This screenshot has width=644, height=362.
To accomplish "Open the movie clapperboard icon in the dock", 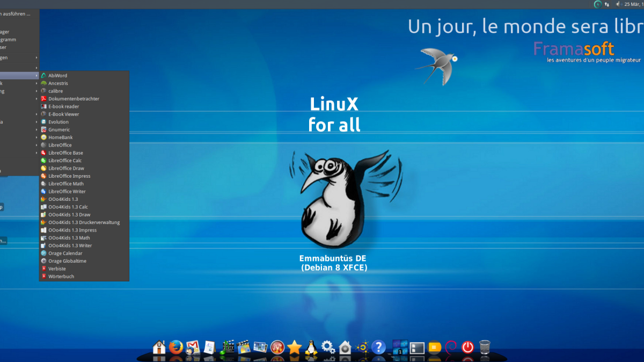I will tap(243, 347).
